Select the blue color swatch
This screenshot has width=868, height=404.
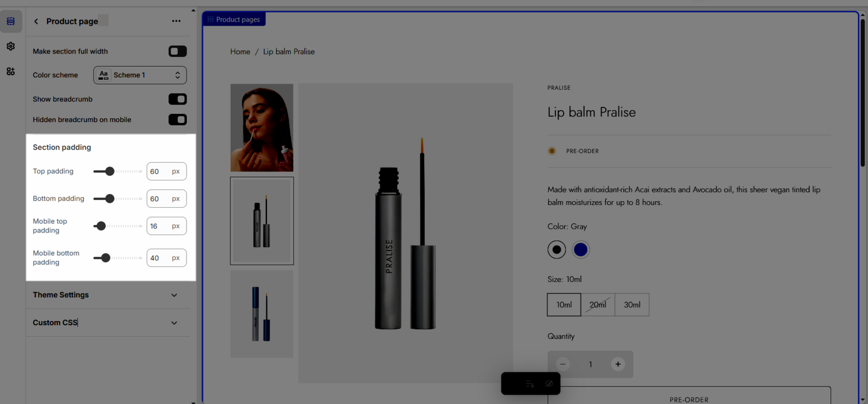click(580, 249)
